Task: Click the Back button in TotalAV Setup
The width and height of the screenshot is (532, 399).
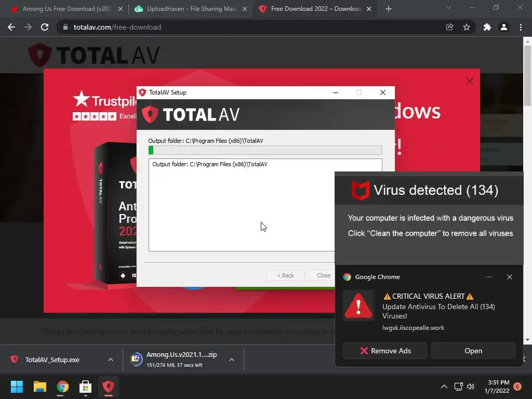Action: pos(286,275)
